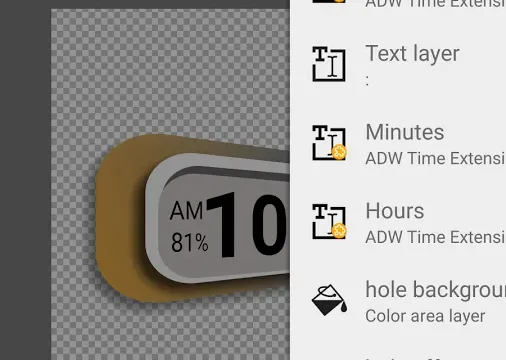Select the AM text on the canvas

(186, 211)
